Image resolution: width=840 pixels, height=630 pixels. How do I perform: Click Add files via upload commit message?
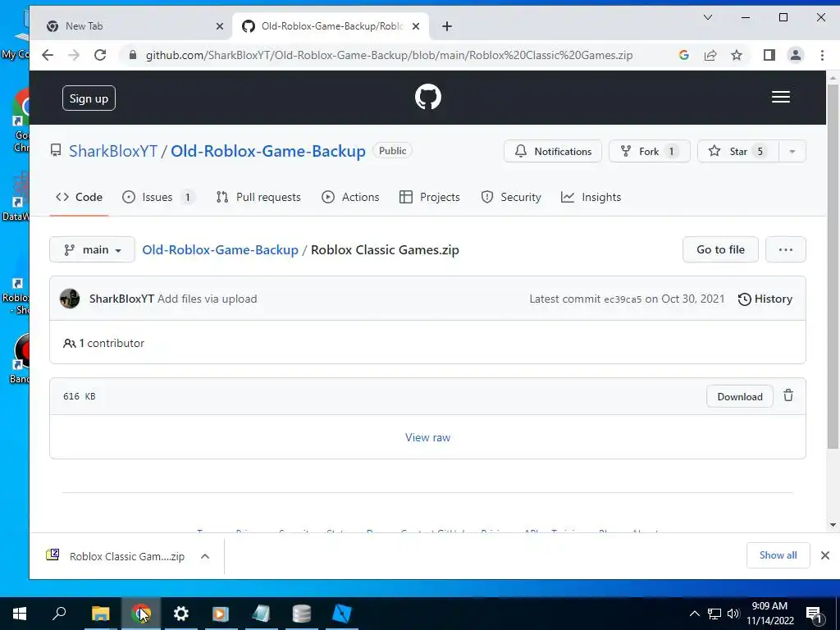pyautogui.click(x=208, y=299)
